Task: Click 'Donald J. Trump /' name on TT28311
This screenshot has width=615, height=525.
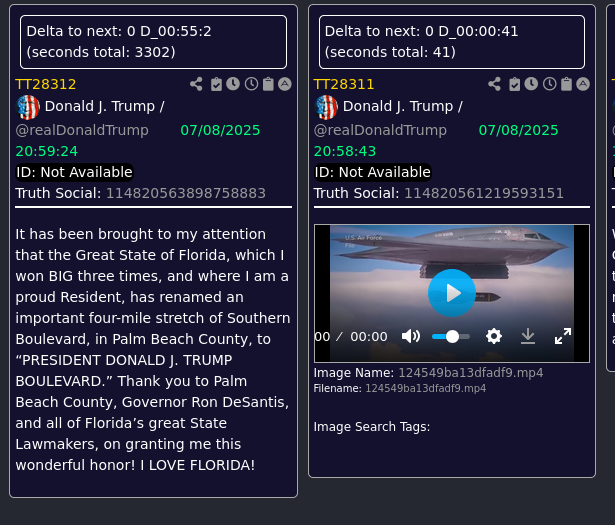Action: pyautogui.click(x=403, y=106)
